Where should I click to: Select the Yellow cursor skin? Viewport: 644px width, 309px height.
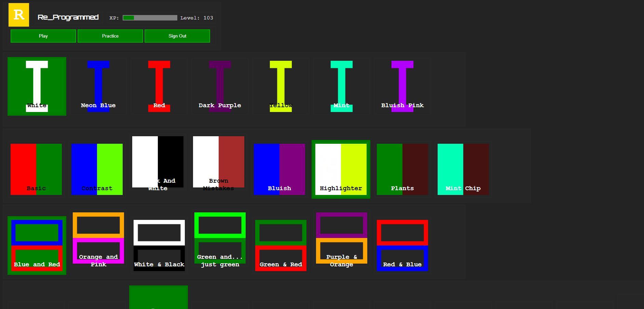pos(280,86)
